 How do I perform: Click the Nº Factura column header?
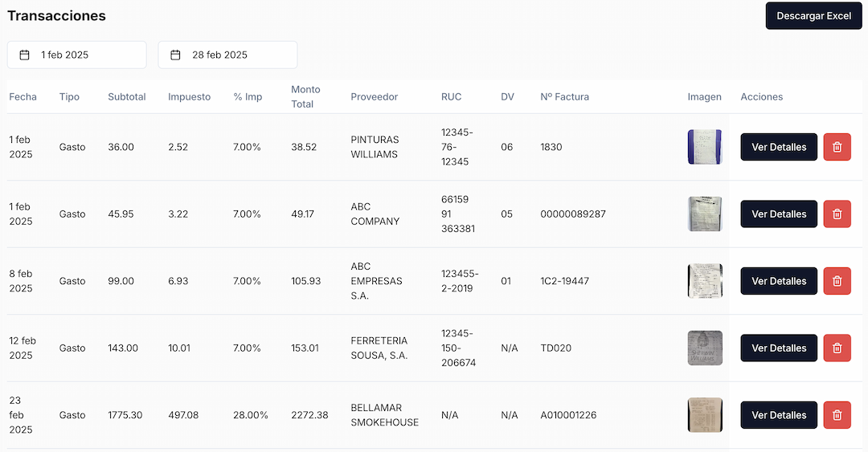(x=565, y=97)
